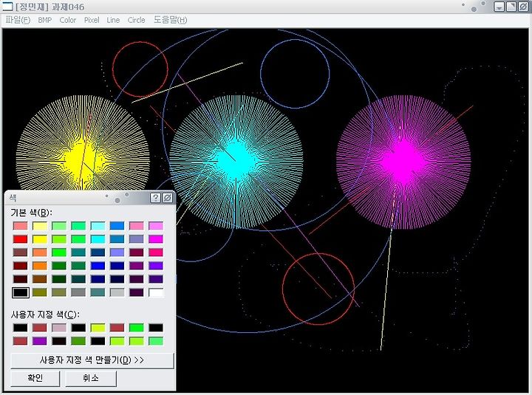Screen dimensions: 532x395
Task: Pick the pure yellow basic color swatch
Action: 40,239
